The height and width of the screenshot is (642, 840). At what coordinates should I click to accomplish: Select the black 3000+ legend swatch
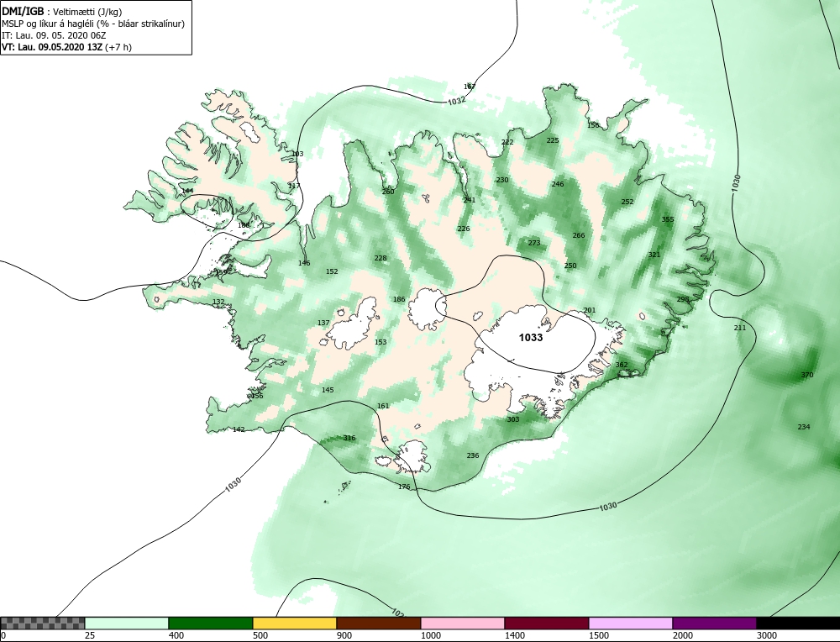tap(798, 624)
